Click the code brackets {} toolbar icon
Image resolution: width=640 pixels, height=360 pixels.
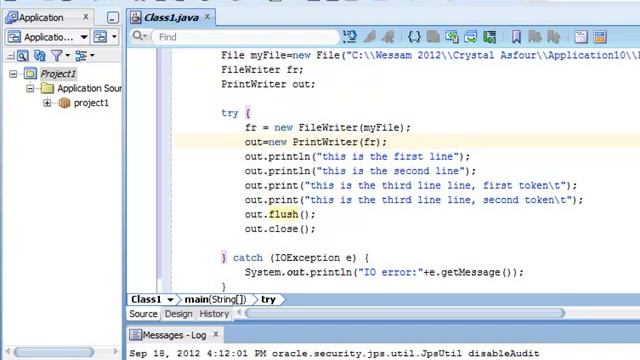[x=414, y=37]
